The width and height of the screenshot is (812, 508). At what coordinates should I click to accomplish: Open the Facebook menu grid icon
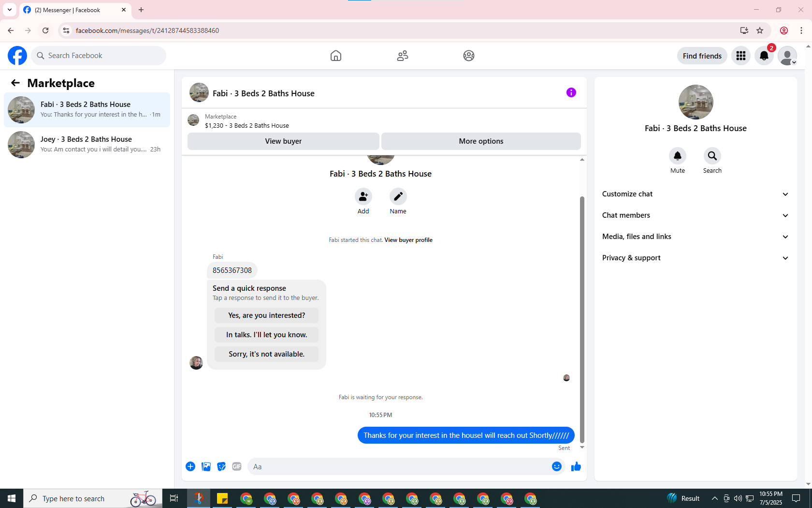click(741, 56)
